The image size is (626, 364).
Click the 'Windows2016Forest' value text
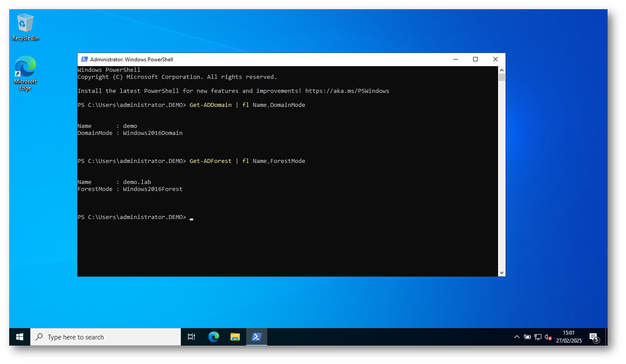(152, 189)
